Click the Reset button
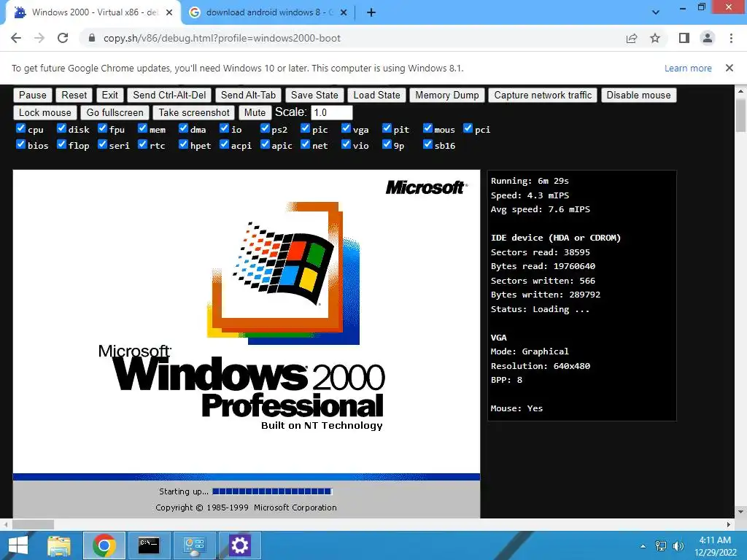 click(x=74, y=96)
